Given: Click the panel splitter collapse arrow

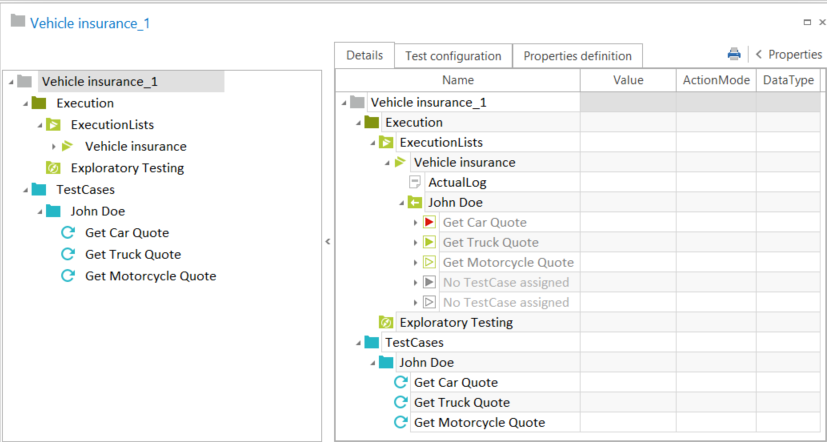Looking at the screenshot, I should (328, 242).
